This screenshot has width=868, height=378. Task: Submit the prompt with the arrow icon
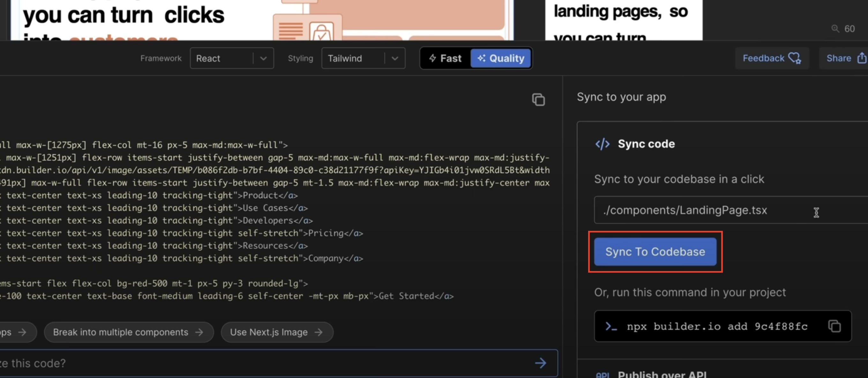[541, 363]
